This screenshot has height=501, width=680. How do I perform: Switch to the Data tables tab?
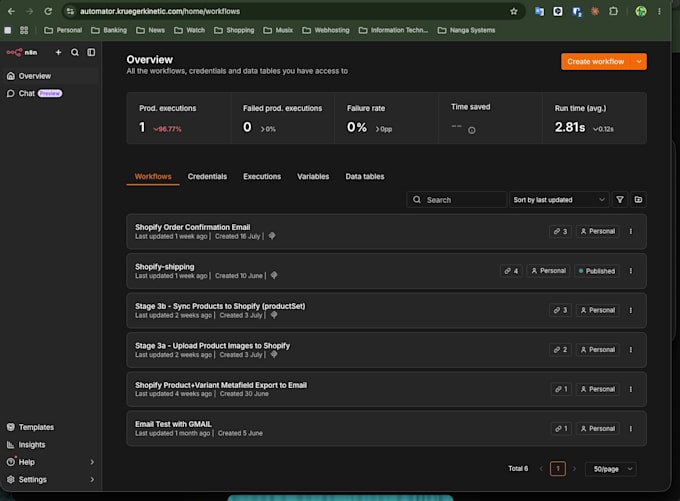click(365, 177)
